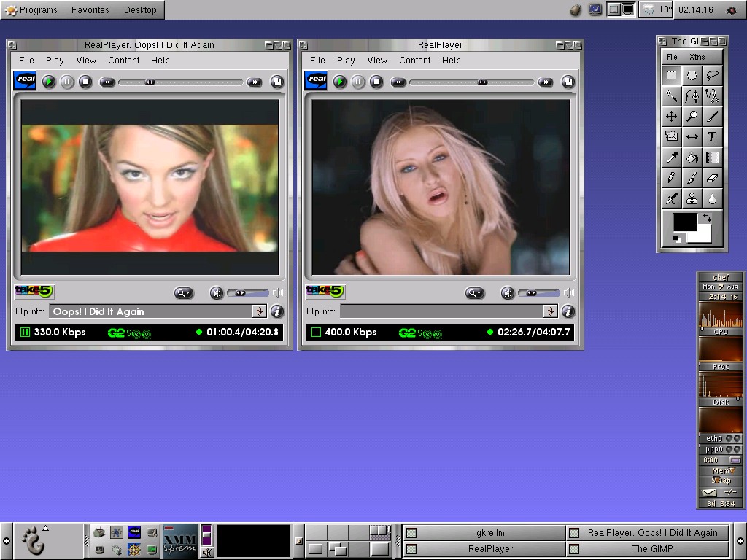Open Favorites menu in top panel
Screen dimensions: 747x560
click(90, 9)
